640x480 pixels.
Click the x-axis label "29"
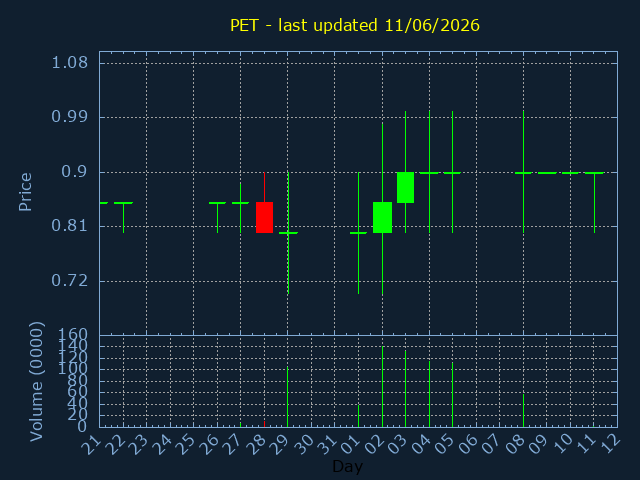click(x=280, y=445)
